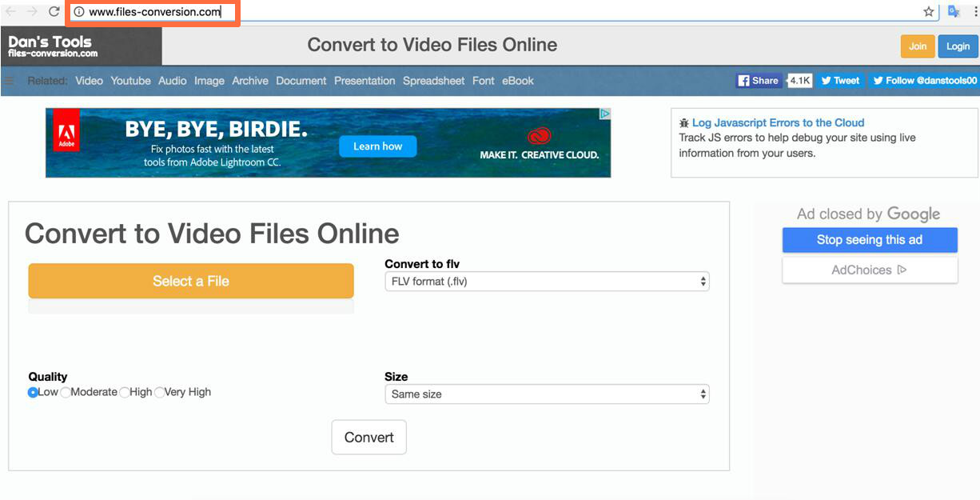Open the translate page icon
The image size is (980, 500).
(x=953, y=12)
